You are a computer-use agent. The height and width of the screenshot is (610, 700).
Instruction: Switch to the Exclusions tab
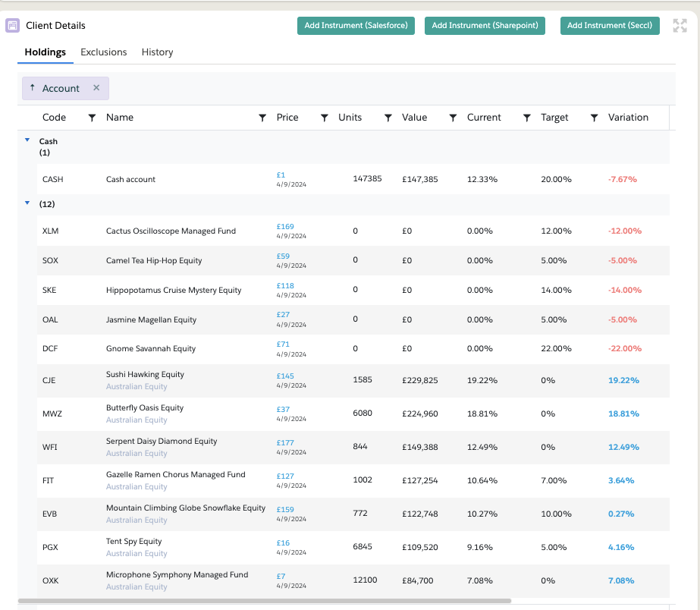coord(104,52)
